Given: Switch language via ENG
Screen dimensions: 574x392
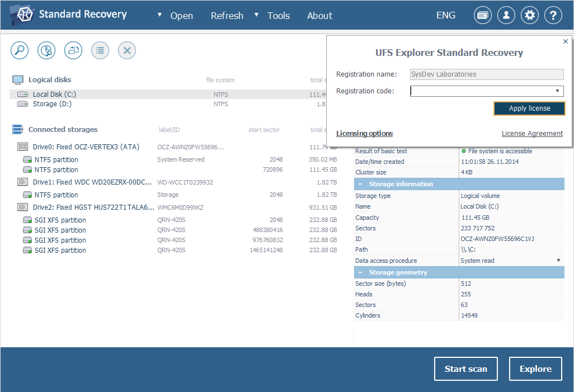Looking at the screenshot, I should tap(446, 15).
